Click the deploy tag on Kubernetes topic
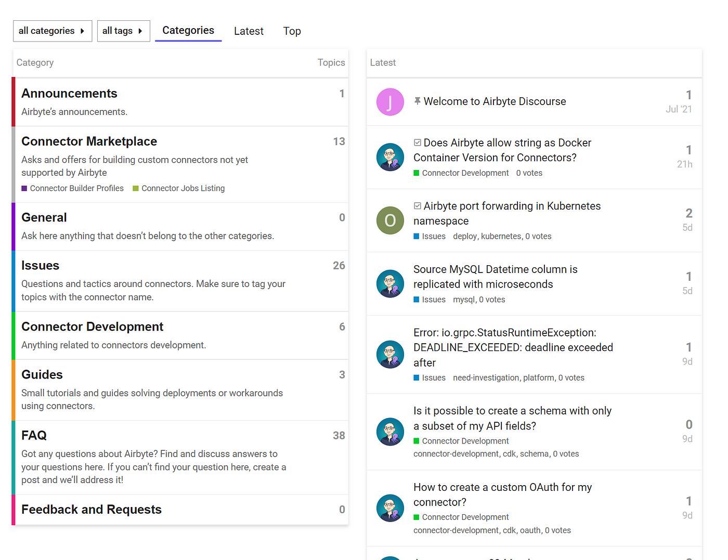Image resolution: width=728 pixels, height=560 pixels. click(x=465, y=236)
